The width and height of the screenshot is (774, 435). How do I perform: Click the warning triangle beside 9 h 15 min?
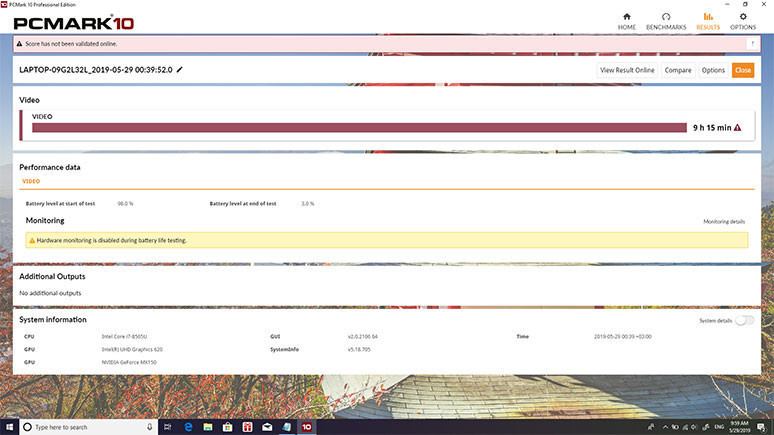point(737,127)
